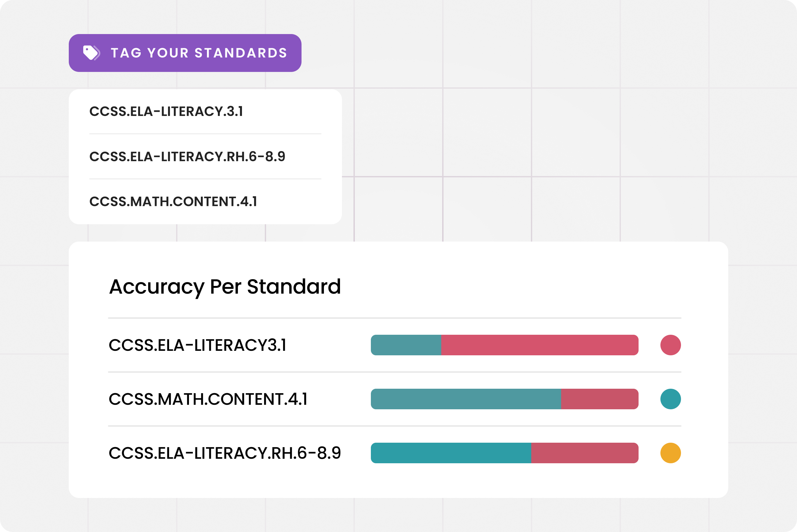797x532 pixels.
Task: Click the Accuracy Per Standard heading
Action: [x=225, y=287]
